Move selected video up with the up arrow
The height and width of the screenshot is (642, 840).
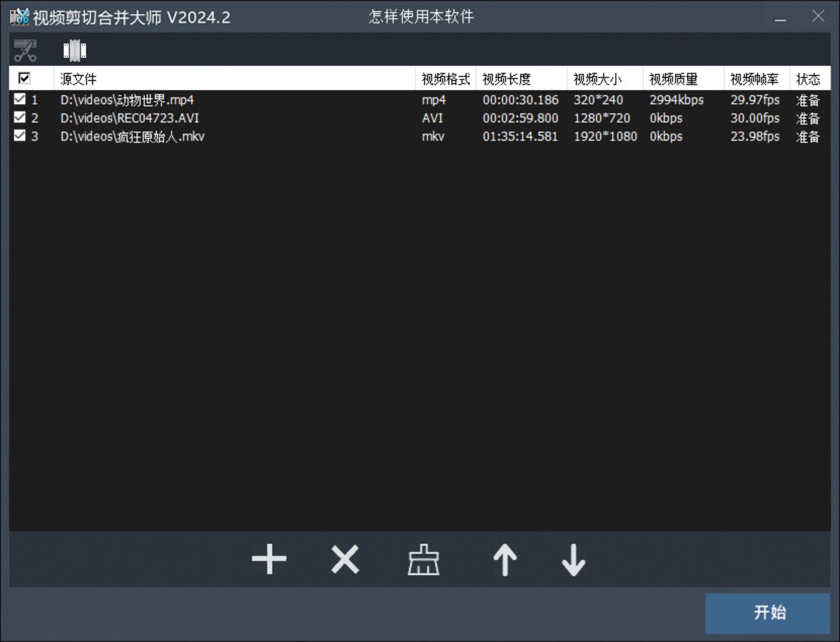click(504, 560)
